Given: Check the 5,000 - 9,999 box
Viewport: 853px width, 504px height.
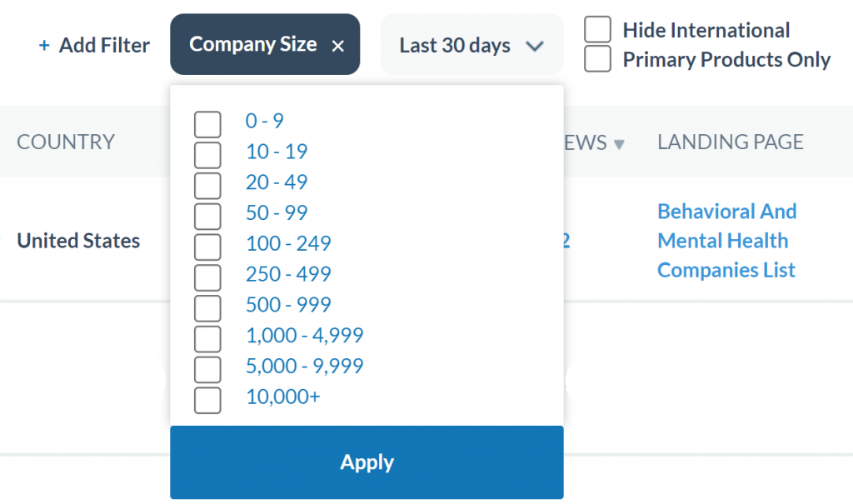Looking at the screenshot, I should [x=207, y=369].
